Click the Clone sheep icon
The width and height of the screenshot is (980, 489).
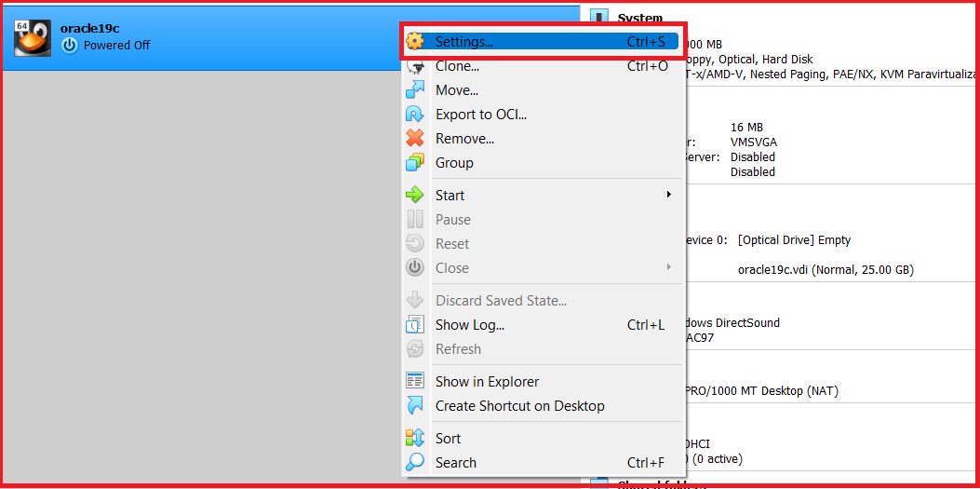(x=415, y=65)
